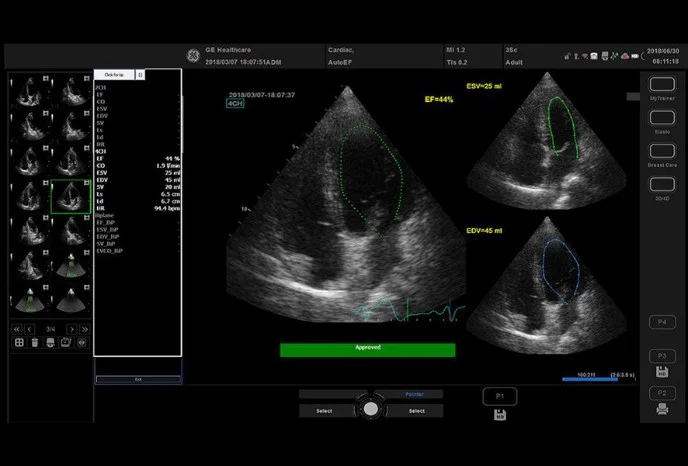Click the printer icon under P2

click(x=662, y=411)
